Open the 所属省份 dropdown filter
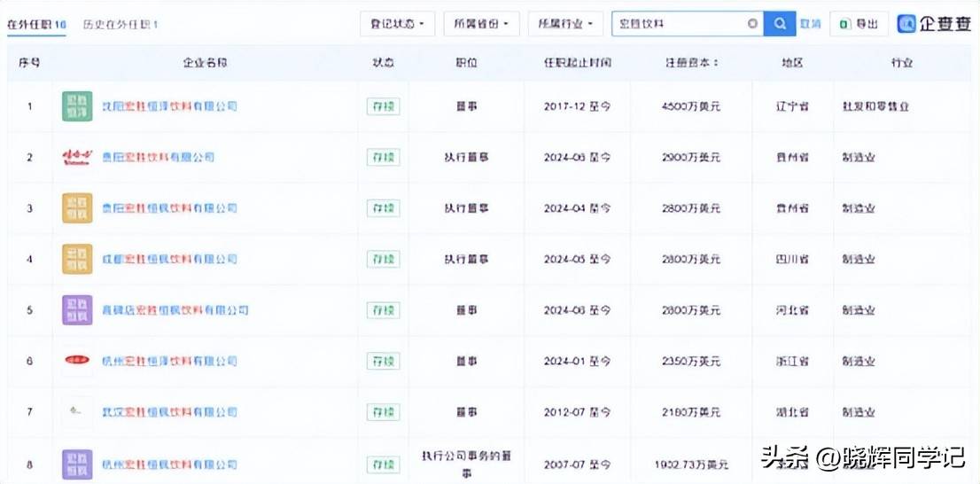 [482, 24]
